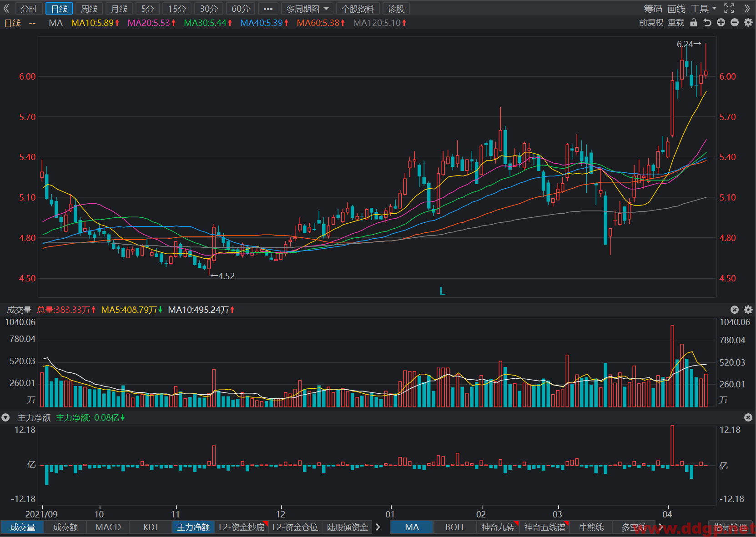The image size is (756, 537).
Task: Click 主力净额:-0.08亿 value
Action: (91, 417)
